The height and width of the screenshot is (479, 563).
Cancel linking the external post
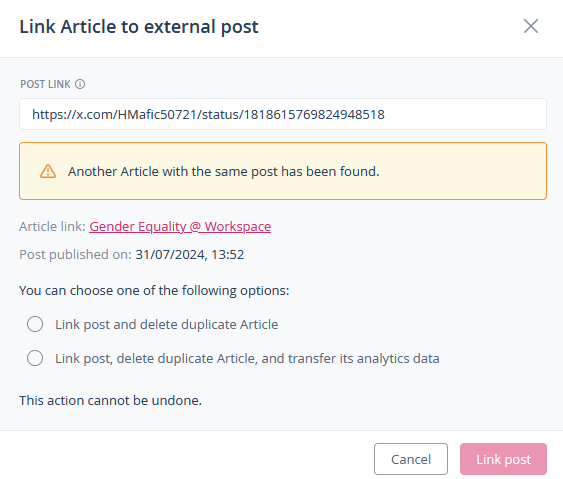click(411, 459)
